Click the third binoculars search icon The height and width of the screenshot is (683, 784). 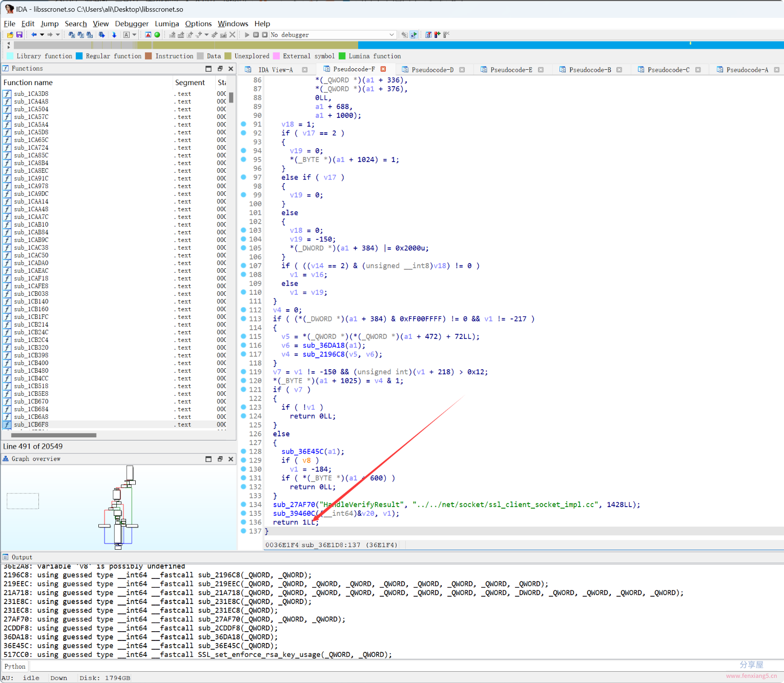coord(90,35)
